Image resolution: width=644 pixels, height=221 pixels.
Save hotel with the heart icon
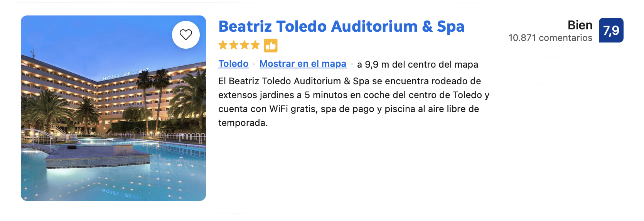click(186, 35)
